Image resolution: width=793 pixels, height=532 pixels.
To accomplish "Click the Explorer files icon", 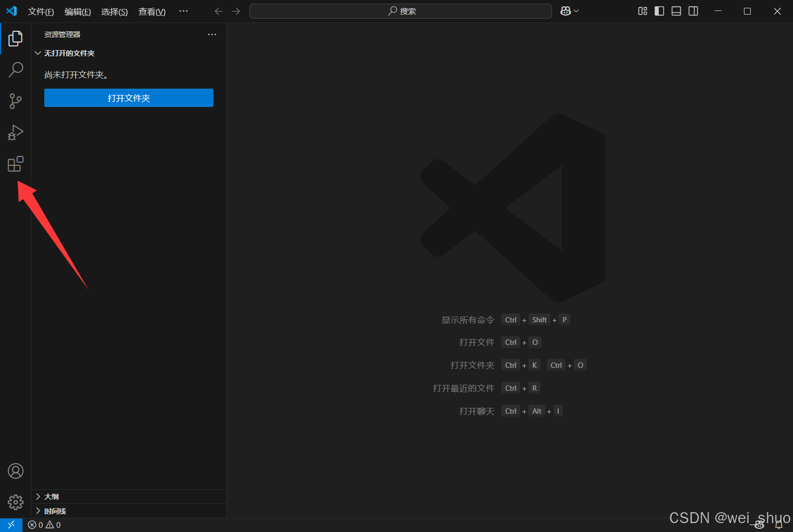I will click(x=16, y=38).
